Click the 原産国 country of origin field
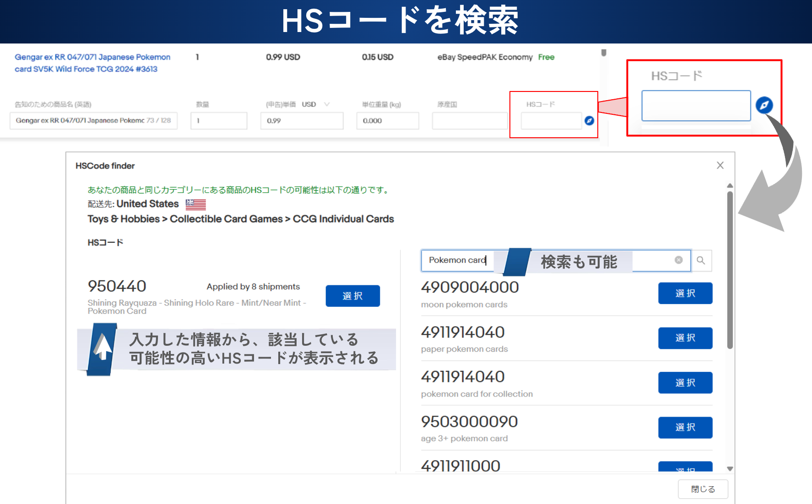The image size is (812, 504). click(x=470, y=121)
